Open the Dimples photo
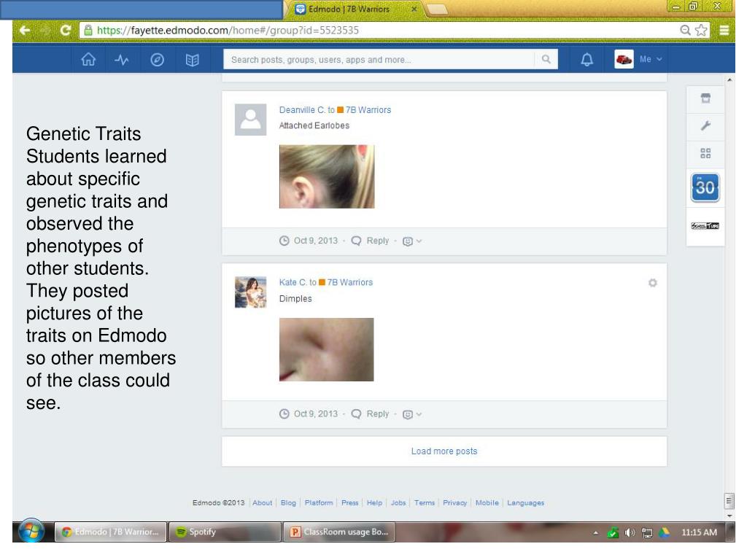This screenshot has height=560, width=747. pos(326,349)
